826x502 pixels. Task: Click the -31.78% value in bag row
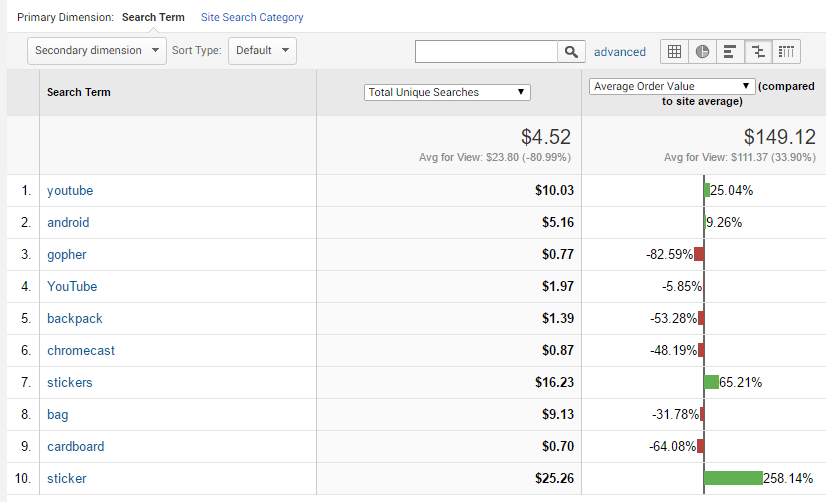675,415
